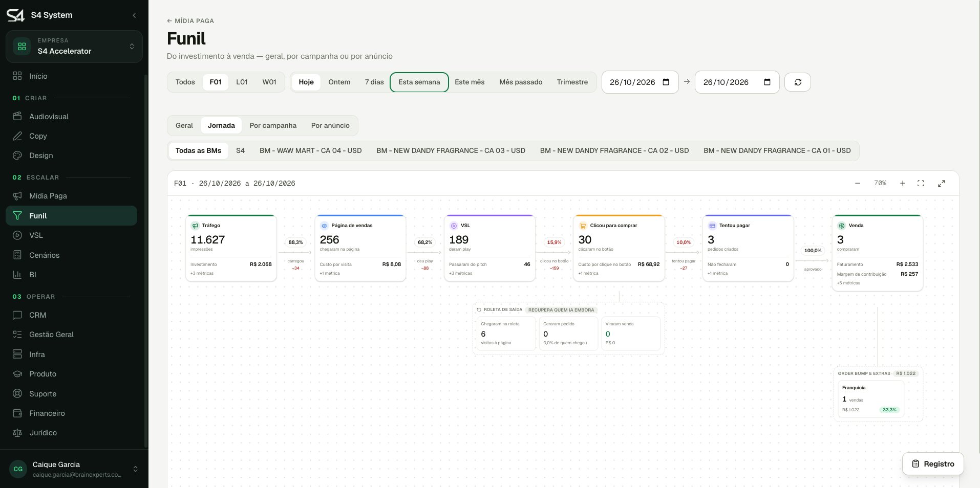The height and width of the screenshot is (488, 980).
Task: Click the Cenários calculator icon
Action: point(17,255)
